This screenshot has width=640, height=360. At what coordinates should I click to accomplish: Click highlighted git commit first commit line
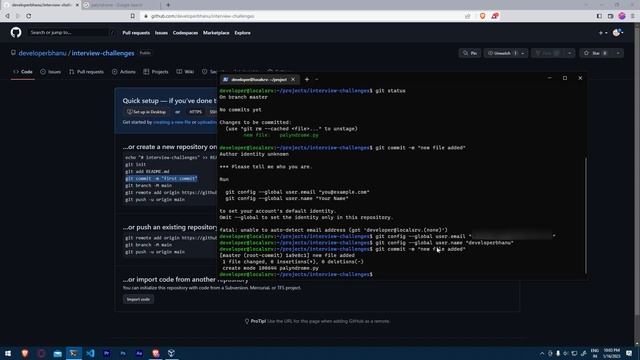coord(161,178)
